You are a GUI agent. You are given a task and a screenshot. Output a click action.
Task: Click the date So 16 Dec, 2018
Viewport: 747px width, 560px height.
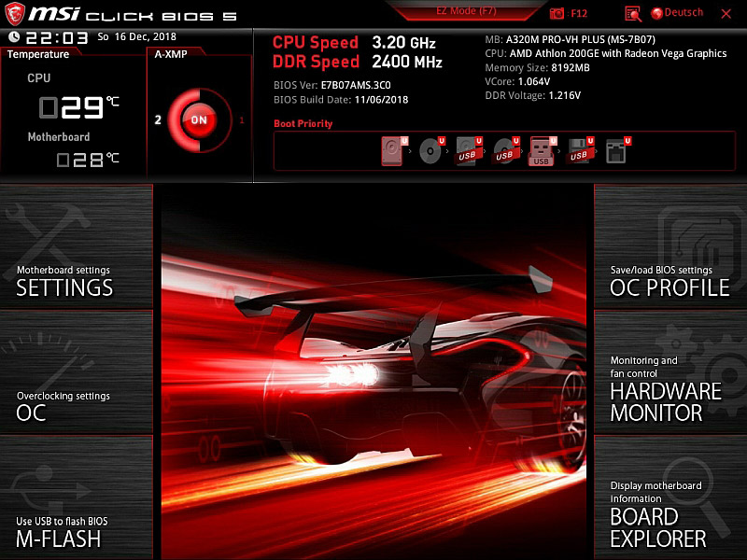(136, 36)
